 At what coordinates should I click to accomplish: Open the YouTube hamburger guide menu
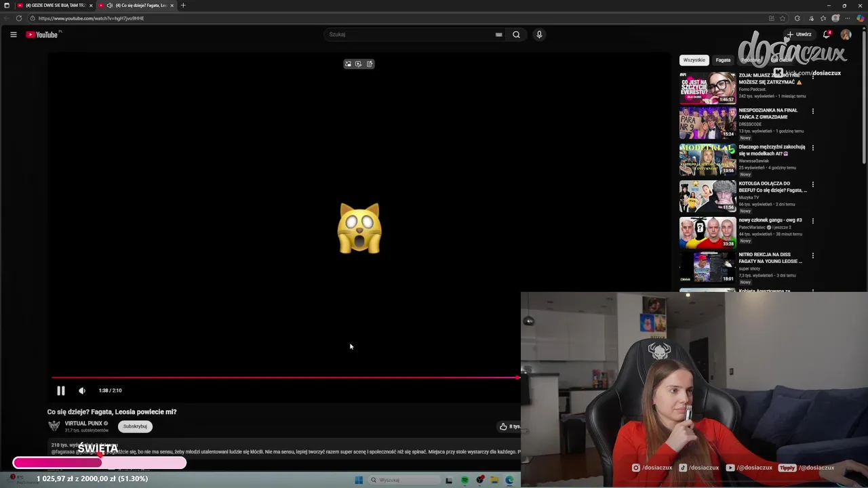(13, 35)
